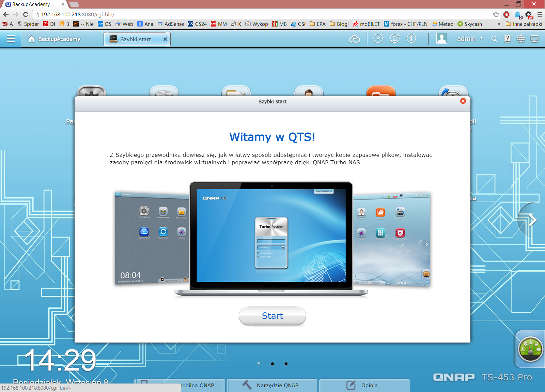Open the Opinia feedback shortcut
This screenshot has width=545, height=392.
364,385
